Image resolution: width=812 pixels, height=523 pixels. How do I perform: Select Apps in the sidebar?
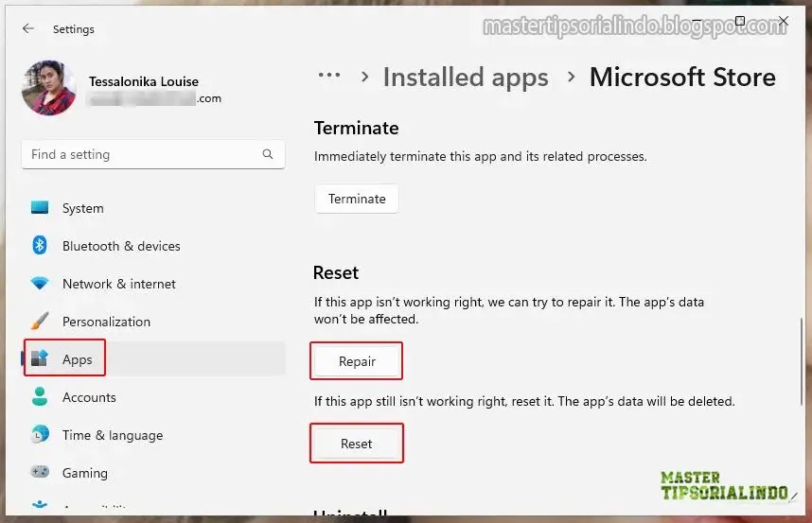point(153,358)
